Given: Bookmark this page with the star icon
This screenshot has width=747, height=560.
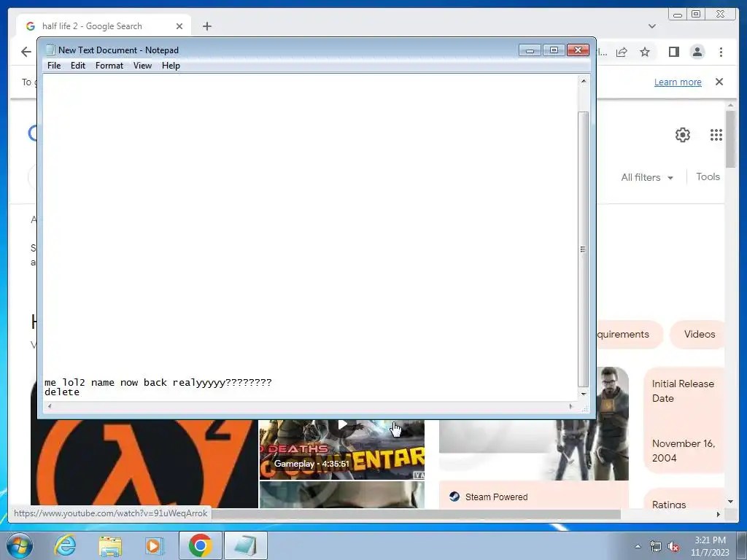Looking at the screenshot, I should [645, 52].
